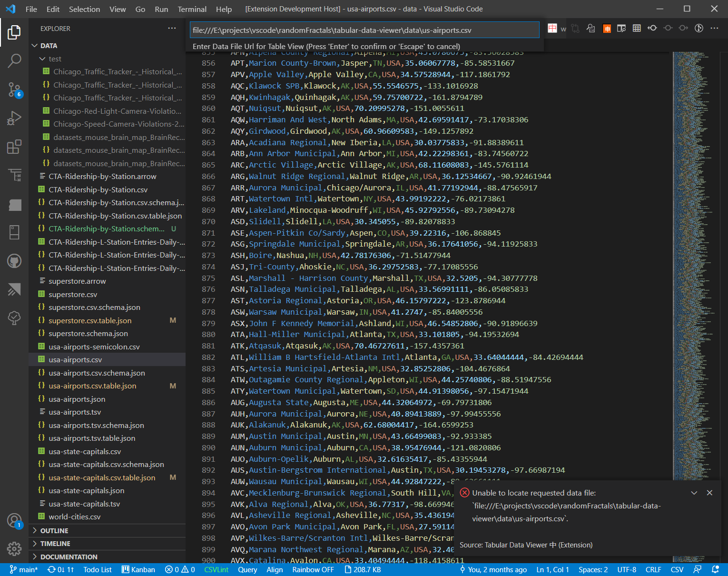
Task: Toggle Rainbow OFF in the status bar
Action: pos(313,569)
